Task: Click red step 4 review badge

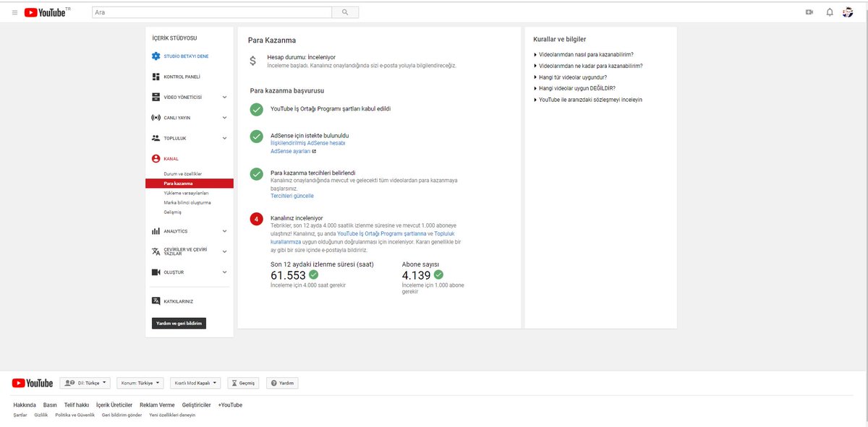Action: point(256,218)
